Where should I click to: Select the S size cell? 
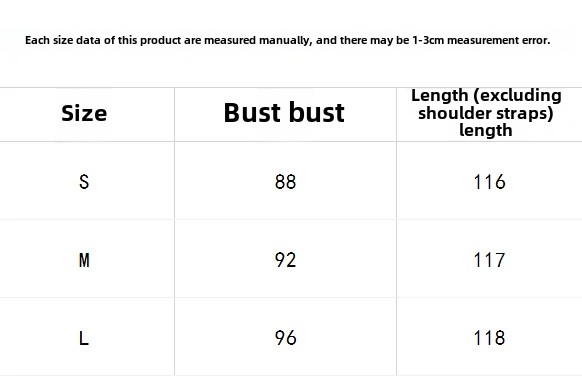(84, 182)
